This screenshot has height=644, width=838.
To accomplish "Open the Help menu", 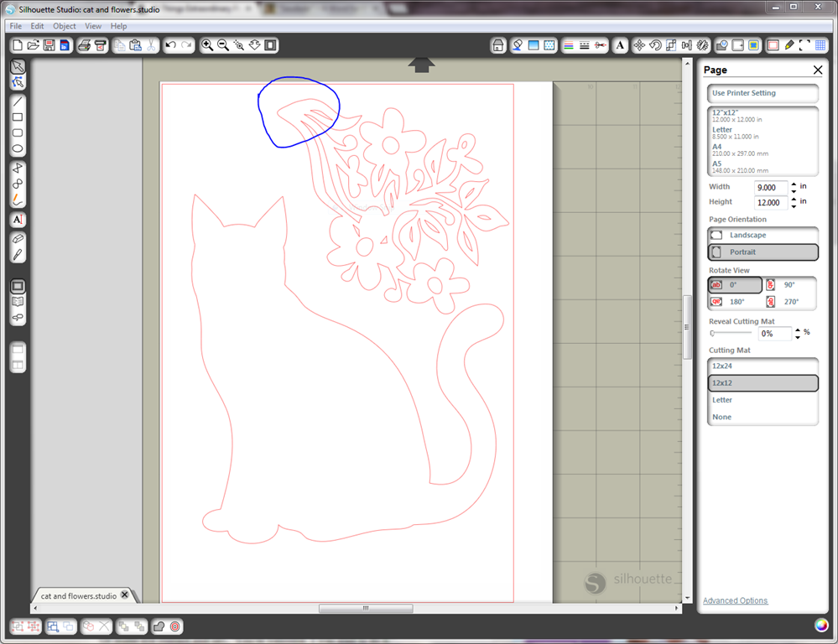I will (x=118, y=26).
